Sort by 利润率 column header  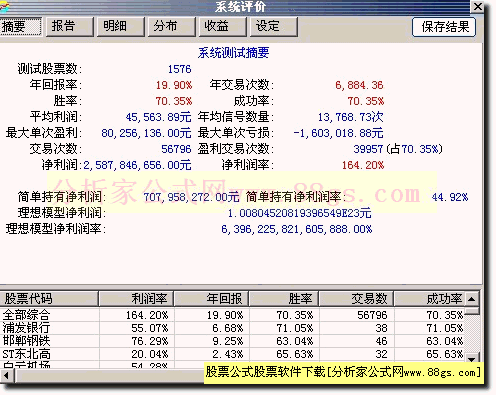coord(136,299)
